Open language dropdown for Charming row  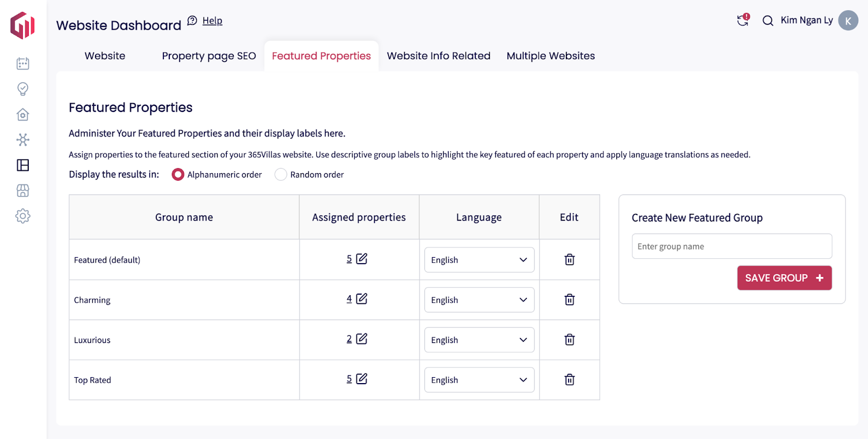(x=479, y=300)
